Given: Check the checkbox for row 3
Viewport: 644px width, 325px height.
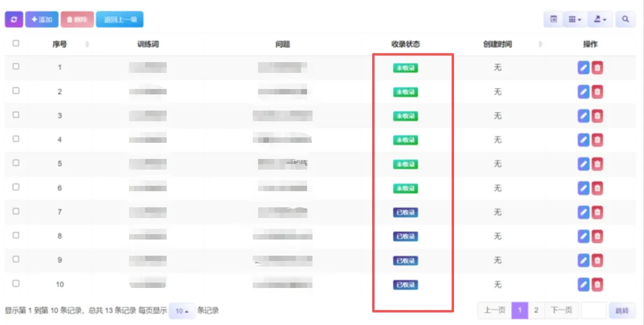Looking at the screenshot, I should 16,115.
